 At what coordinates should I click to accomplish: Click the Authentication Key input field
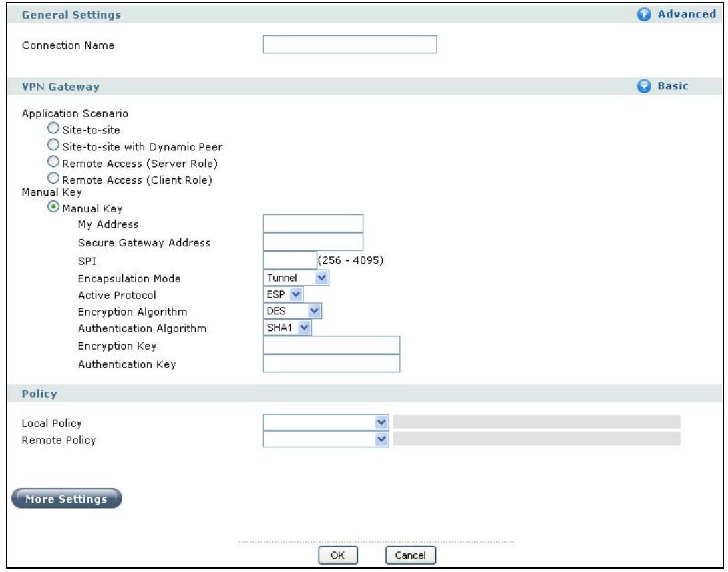click(x=331, y=364)
